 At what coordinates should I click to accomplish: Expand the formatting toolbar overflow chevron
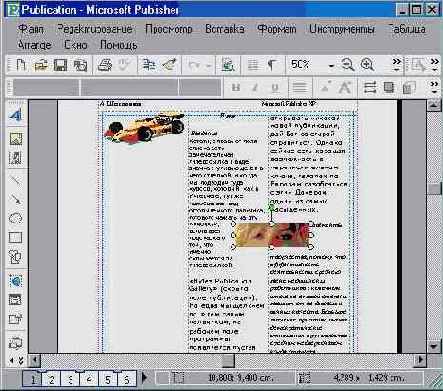click(434, 87)
